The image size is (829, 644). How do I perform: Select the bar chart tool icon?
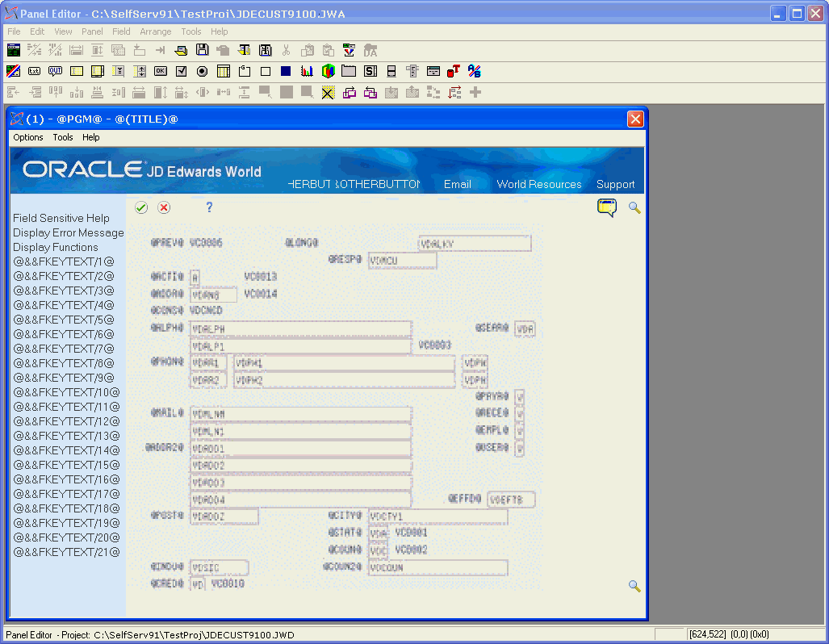(307, 71)
